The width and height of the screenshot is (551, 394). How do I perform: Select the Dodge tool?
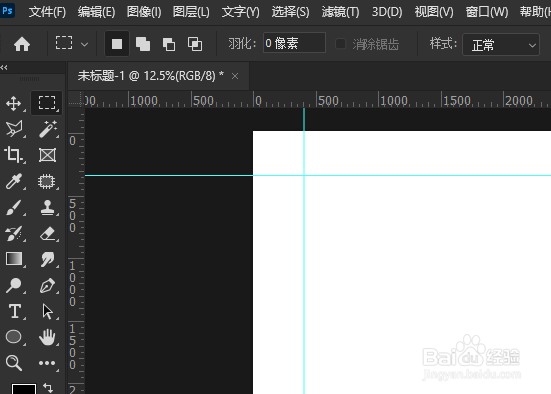click(x=14, y=285)
